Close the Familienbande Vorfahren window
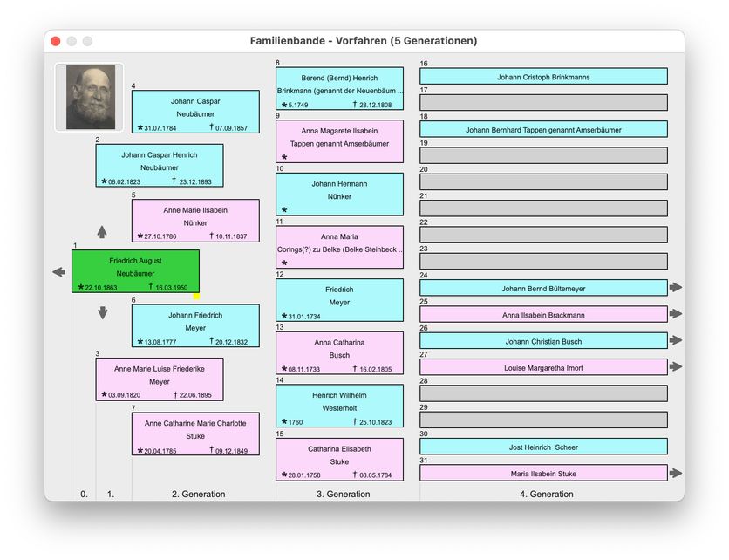 click(x=56, y=41)
